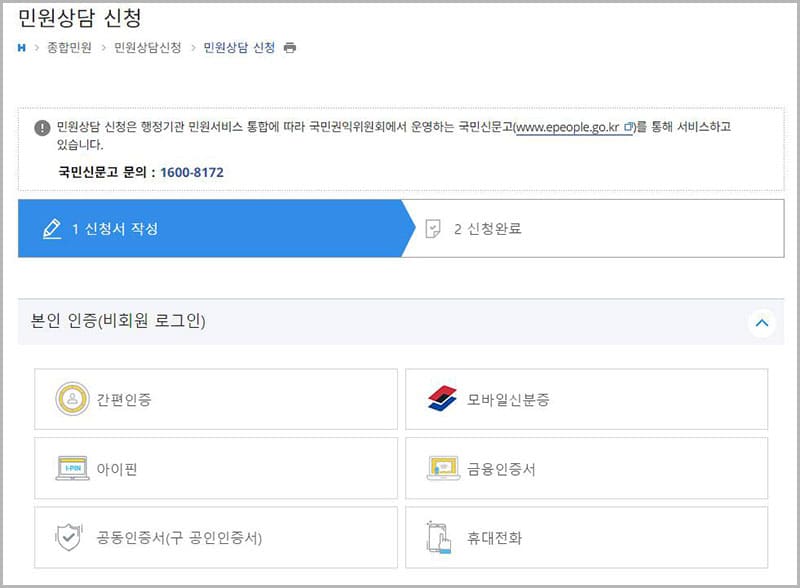
Task: Click the 금융인증서 certificate icon
Action: [442, 468]
